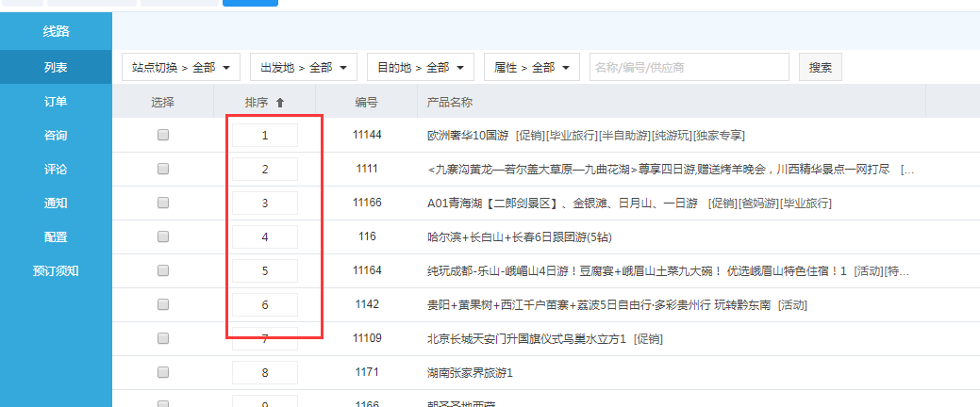The width and height of the screenshot is (980, 407).
Task: Select the checkbox in row 1111
Action: [x=163, y=169]
